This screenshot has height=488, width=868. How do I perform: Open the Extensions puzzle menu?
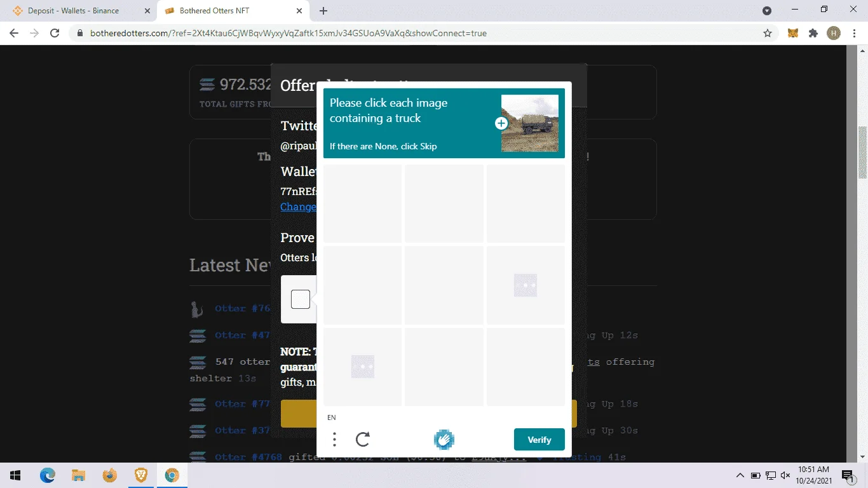tap(813, 33)
